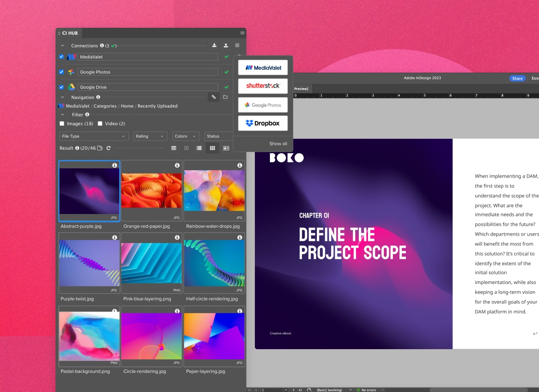Click the Filter info icon
The width and height of the screenshot is (539, 392).
(x=87, y=115)
